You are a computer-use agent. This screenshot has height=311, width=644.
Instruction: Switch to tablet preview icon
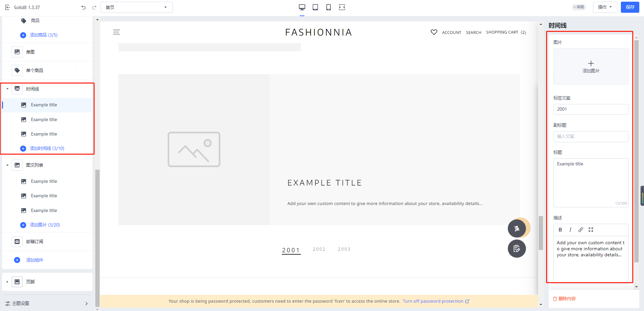pyautogui.click(x=315, y=7)
